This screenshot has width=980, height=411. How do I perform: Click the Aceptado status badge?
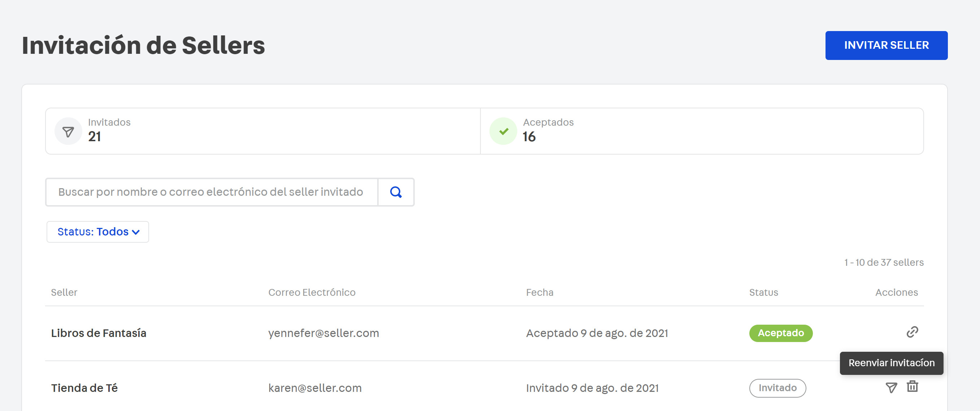pyautogui.click(x=781, y=333)
